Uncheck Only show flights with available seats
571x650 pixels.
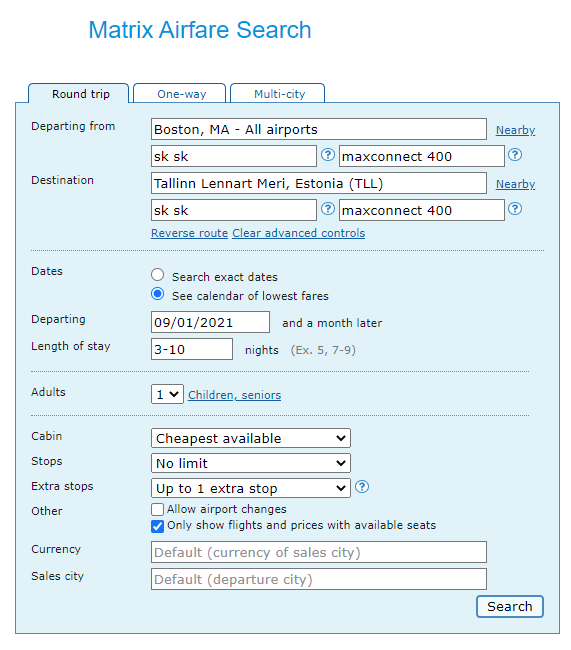point(157,526)
